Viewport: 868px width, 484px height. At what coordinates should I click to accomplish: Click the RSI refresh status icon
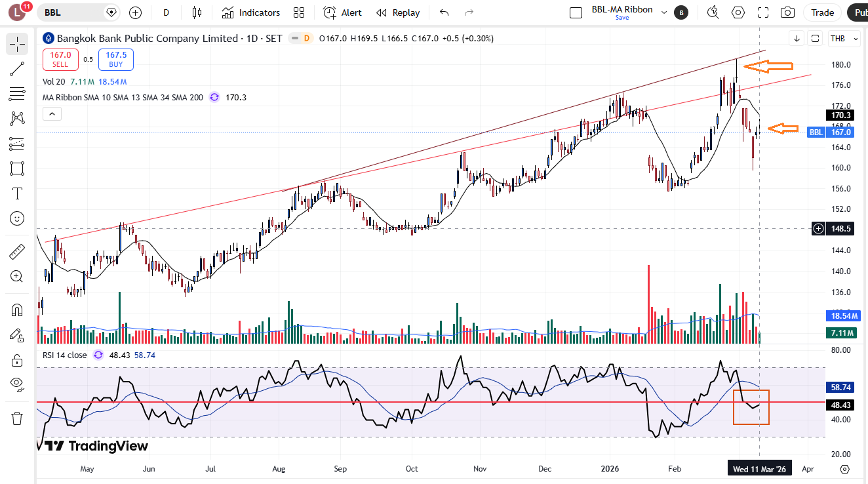click(x=98, y=355)
